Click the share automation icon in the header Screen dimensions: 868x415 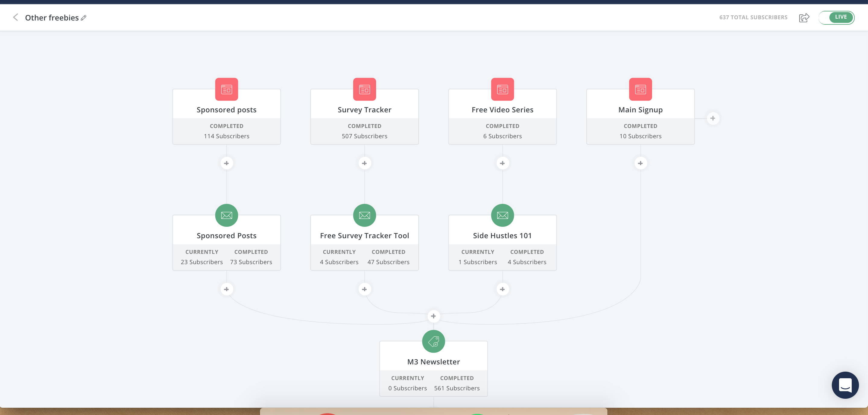click(804, 18)
